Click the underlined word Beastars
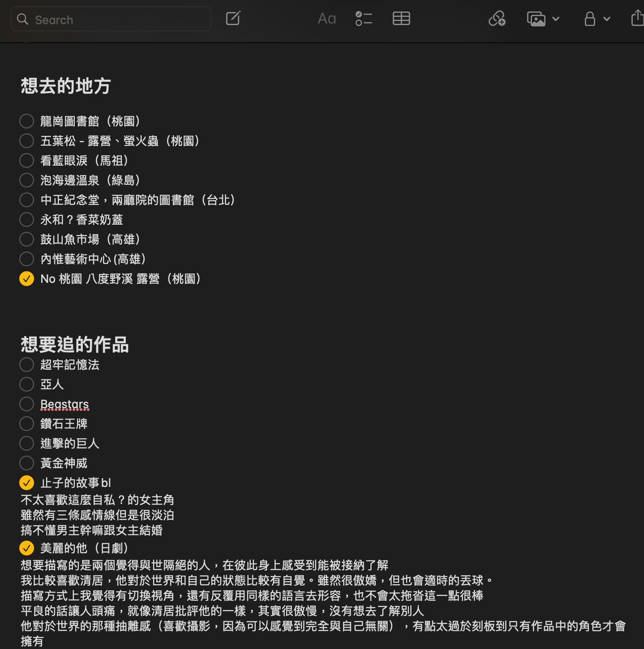This screenshot has width=644, height=649. 64,404
